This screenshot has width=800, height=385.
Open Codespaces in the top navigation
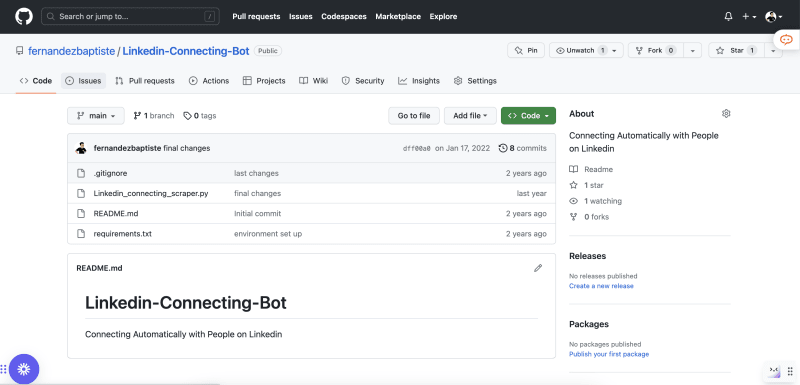click(x=344, y=16)
